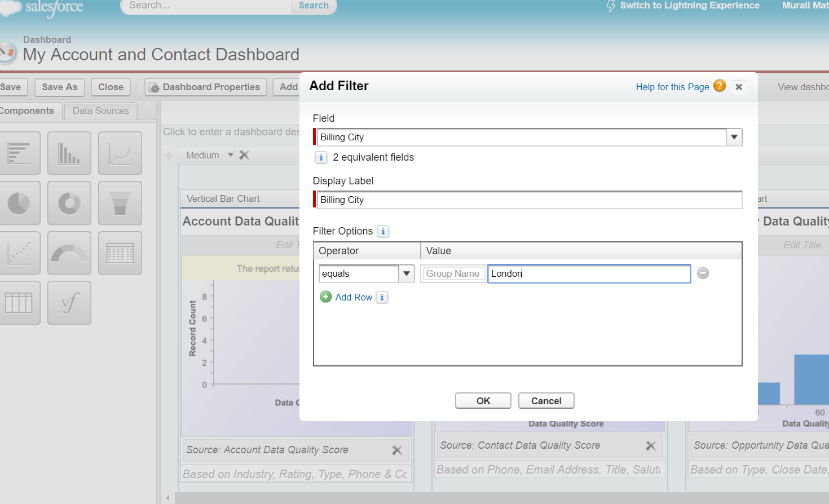
Task: Click info icon next to equivalent fields
Action: point(320,158)
